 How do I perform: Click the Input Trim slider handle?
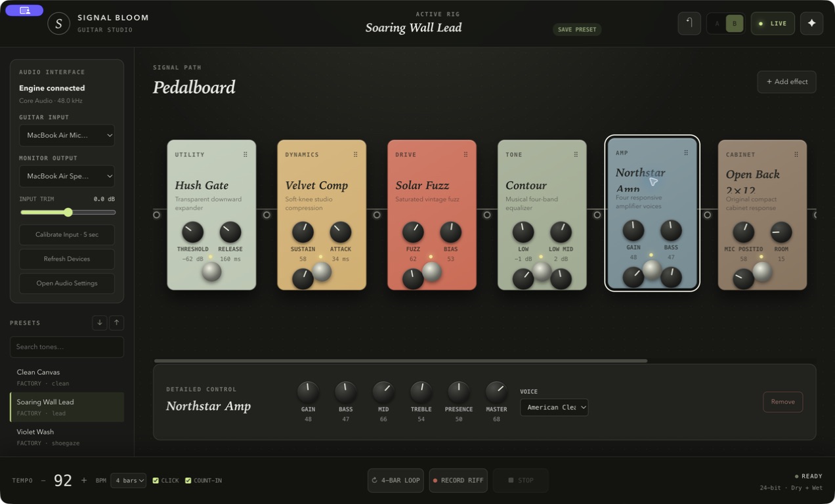68,212
